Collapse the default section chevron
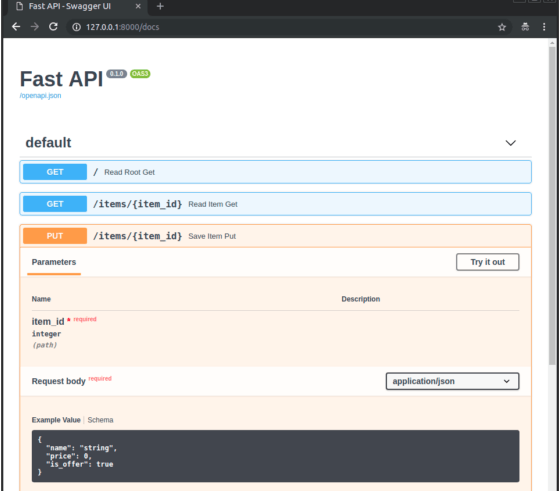This screenshot has width=560, height=491. (x=510, y=143)
